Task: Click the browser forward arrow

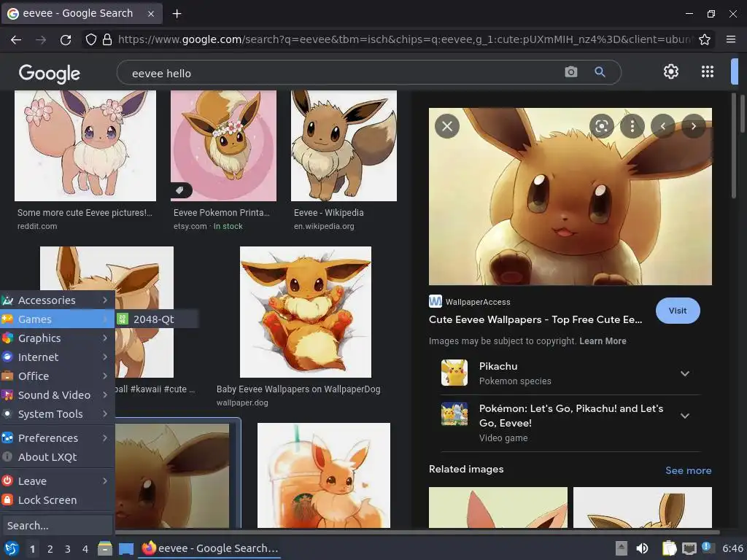Action: tap(41, 39)
